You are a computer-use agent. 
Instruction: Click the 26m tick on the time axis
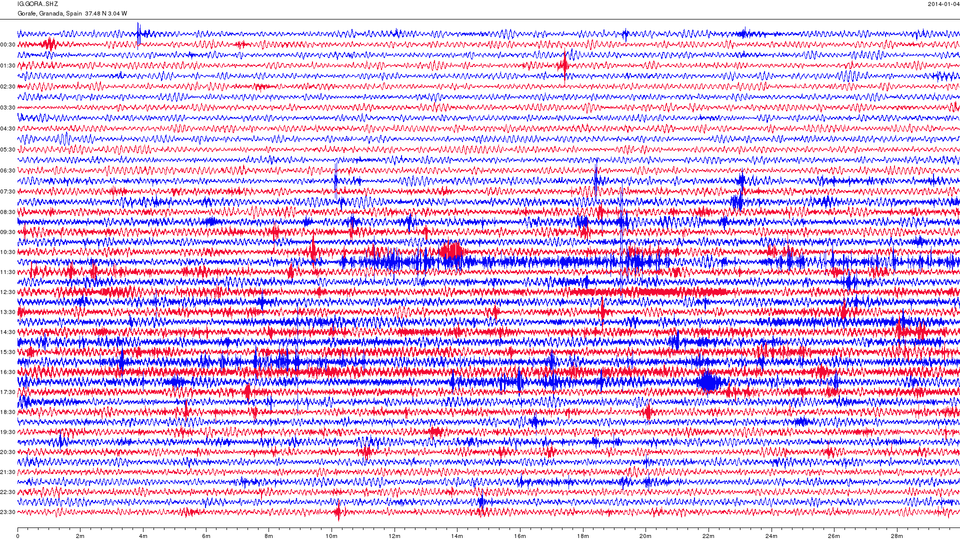(x=833, y=536)
